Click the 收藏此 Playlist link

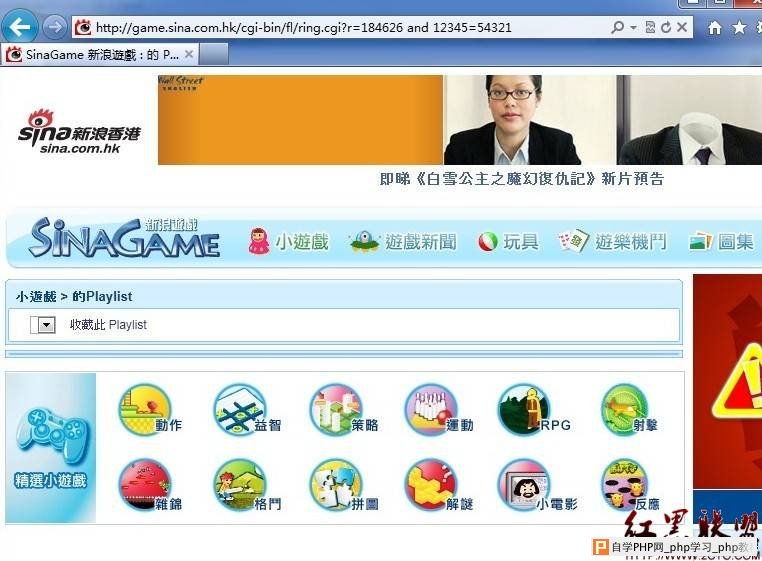[108, 325]
